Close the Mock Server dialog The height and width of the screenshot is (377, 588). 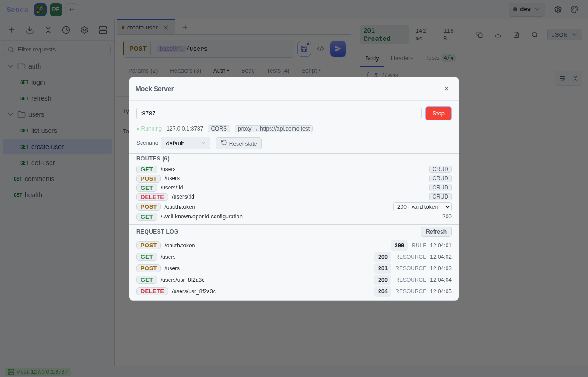(x=447, y=89)
